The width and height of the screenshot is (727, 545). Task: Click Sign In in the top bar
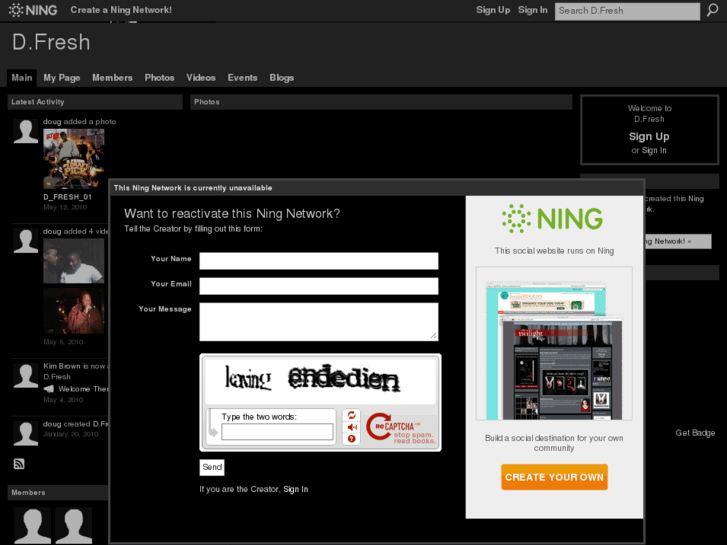(533, 10)
